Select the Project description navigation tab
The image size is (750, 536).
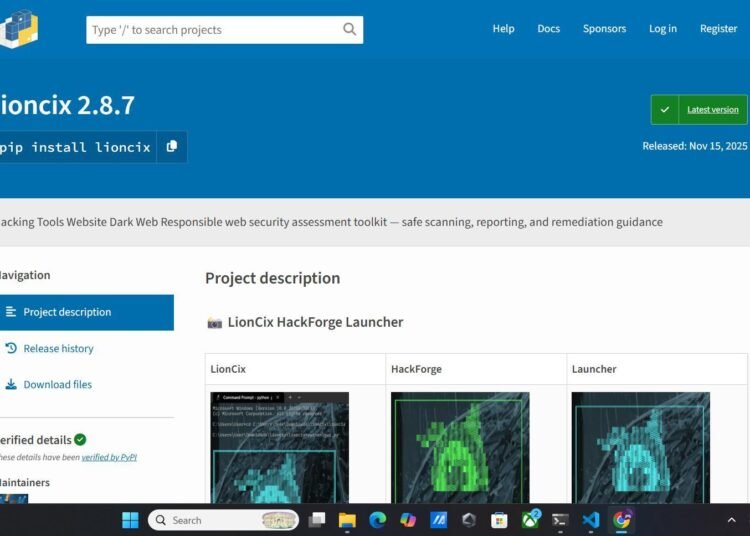point(87,312)
